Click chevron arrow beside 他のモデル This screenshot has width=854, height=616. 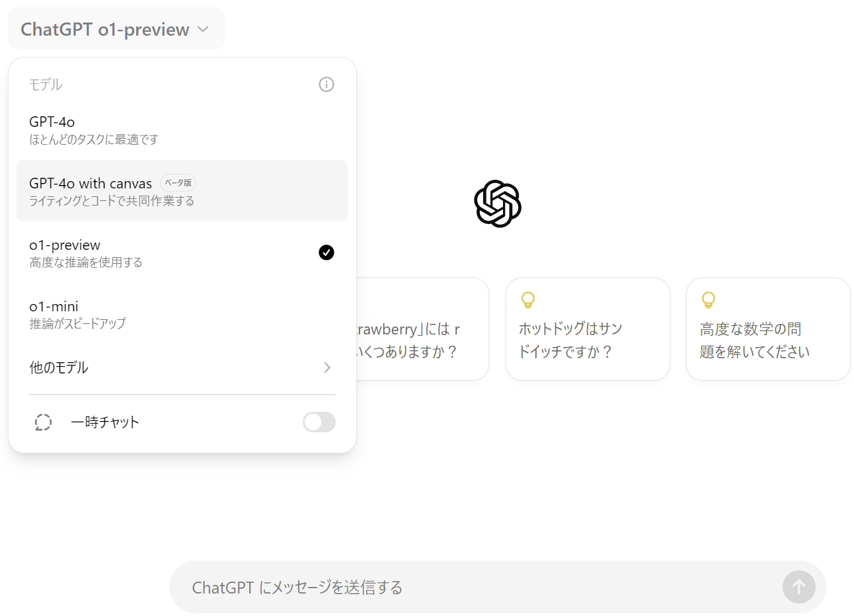click(327, 367)
